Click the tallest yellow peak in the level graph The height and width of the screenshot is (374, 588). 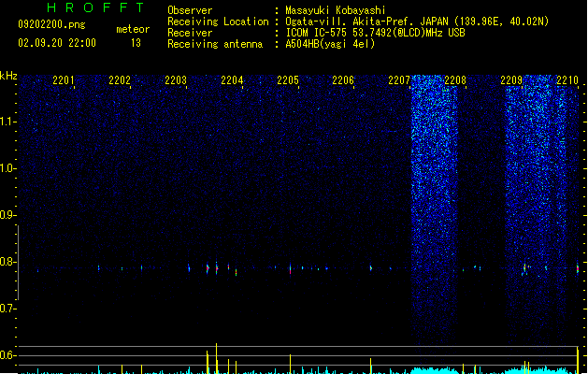click(x=216, y=358)
